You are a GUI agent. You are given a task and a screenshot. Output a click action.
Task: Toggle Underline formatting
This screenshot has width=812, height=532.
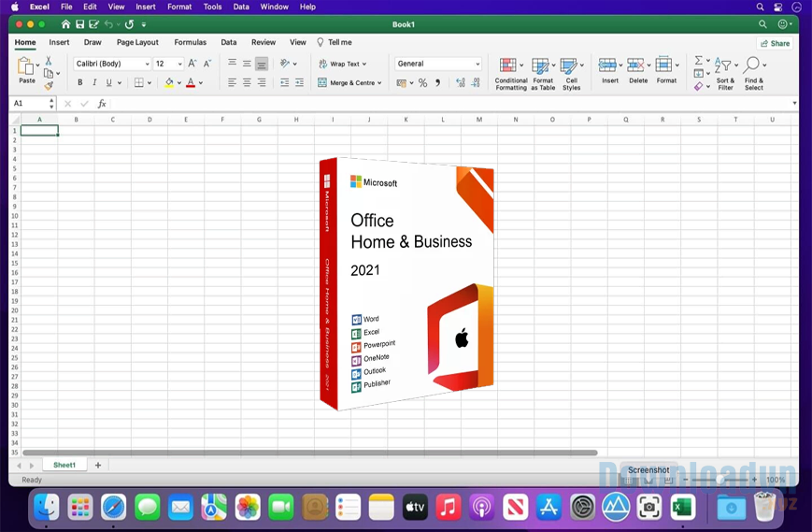tap(108, 82)
